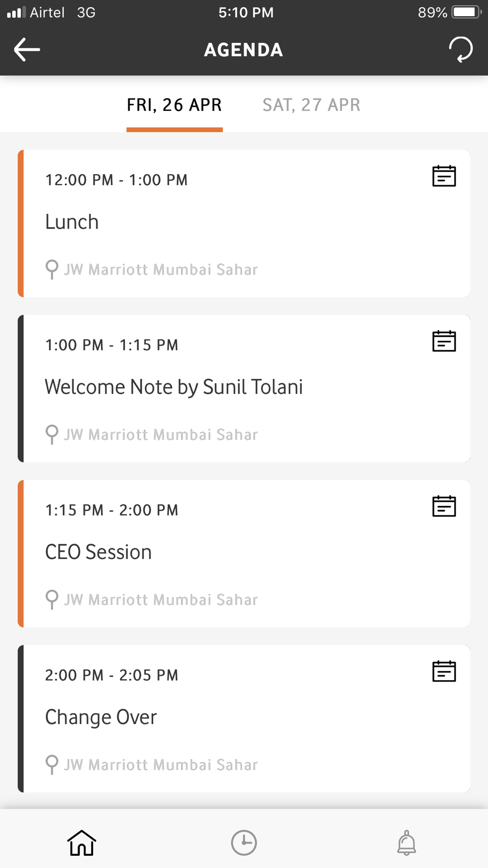The width and height of the screenshot is (488, 868).
Task: Open notifications bell
Action: (407, 843)
